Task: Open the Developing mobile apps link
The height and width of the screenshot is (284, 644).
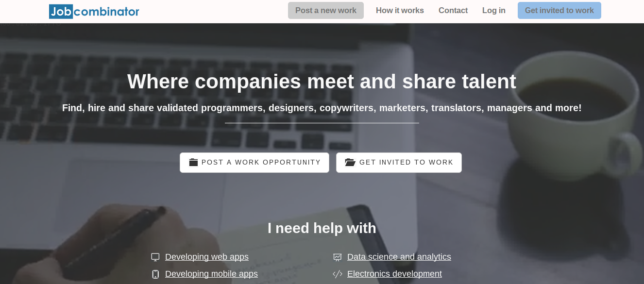Action: pos(211,274)
